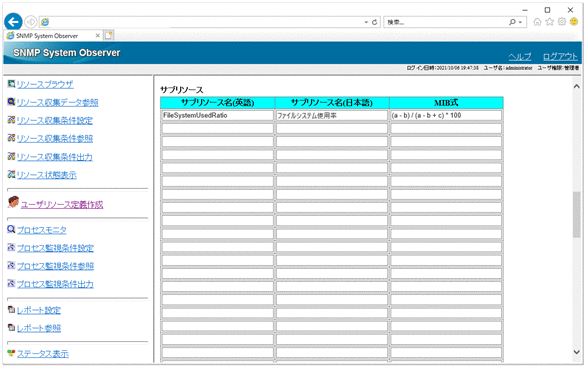Open the プロセスモニタ link
The image size is (585, 367).
click(x=41, y=230)
